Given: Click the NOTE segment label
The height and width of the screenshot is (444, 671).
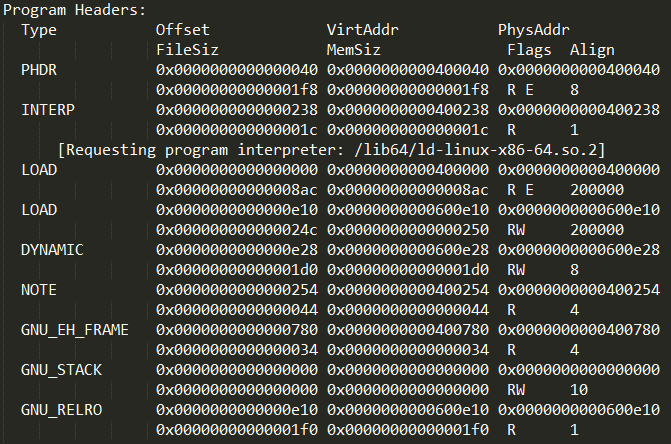Looking at the screenshot, I should click(39, 290).
